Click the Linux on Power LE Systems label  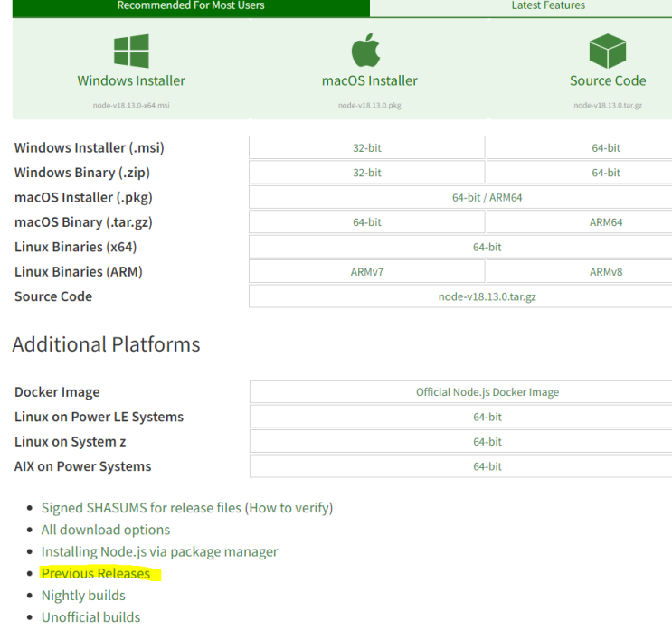(x=99, y=418)
